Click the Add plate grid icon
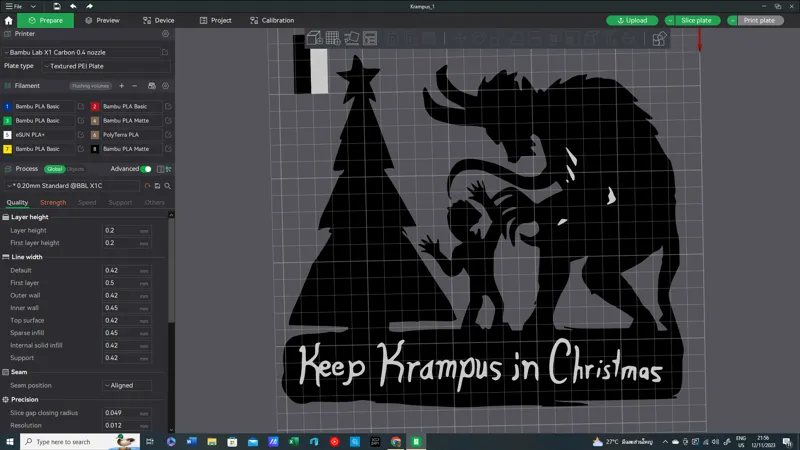The width and height of the screenshot is (800, 450). 333,38
